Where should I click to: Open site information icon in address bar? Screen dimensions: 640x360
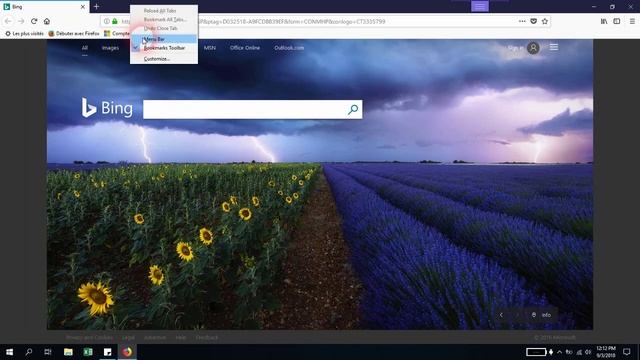coord(107,21)
